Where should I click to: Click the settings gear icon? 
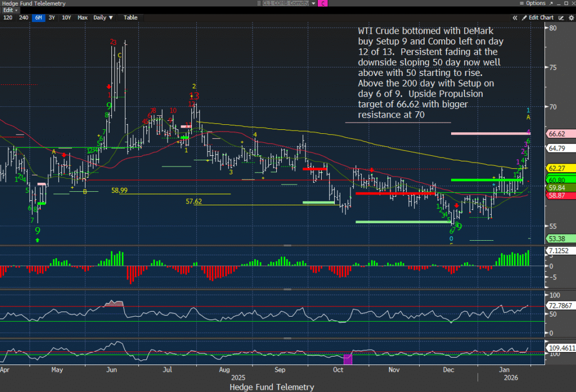(x=570, y=17)
